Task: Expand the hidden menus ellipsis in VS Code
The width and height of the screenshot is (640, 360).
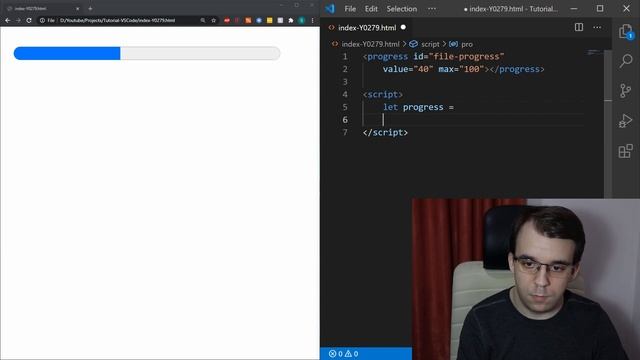Action: pos(432,9)
